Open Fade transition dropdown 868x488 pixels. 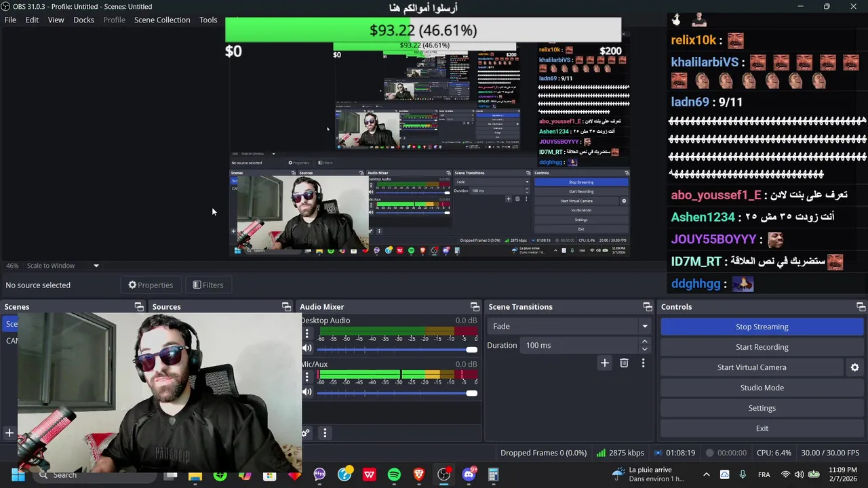(x=569, y=326)
